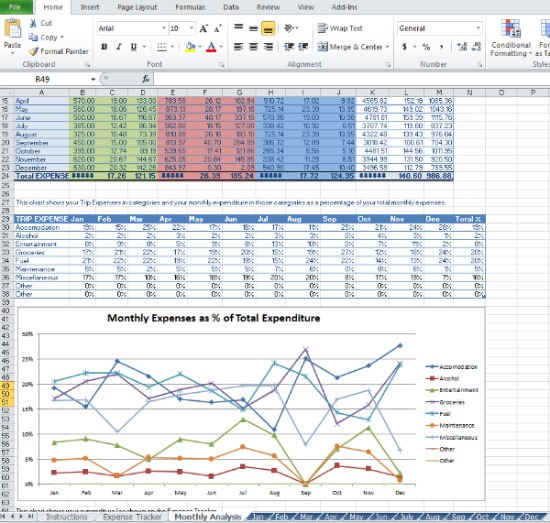Apply comma style format
Screen dimensions: 550x523
pyautogui.click(x=442, y=47)
